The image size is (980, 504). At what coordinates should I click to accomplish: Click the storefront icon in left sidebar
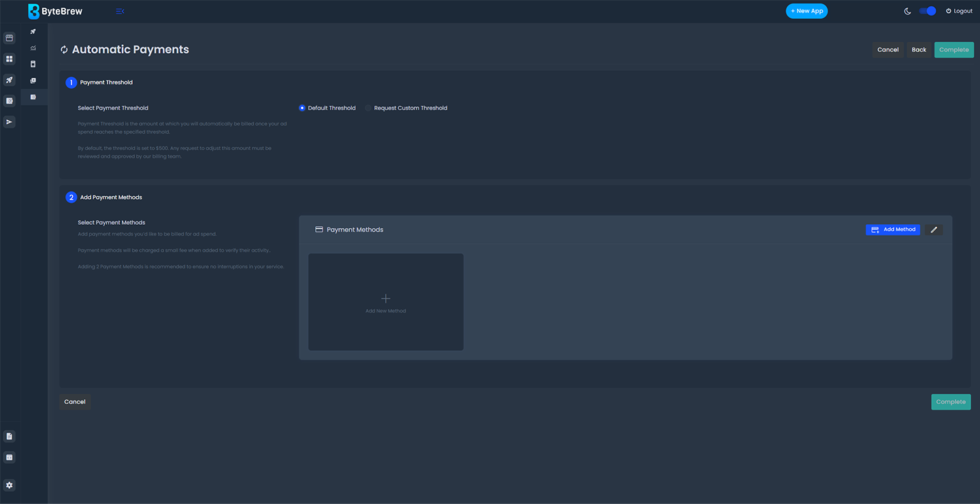(10, 38)
